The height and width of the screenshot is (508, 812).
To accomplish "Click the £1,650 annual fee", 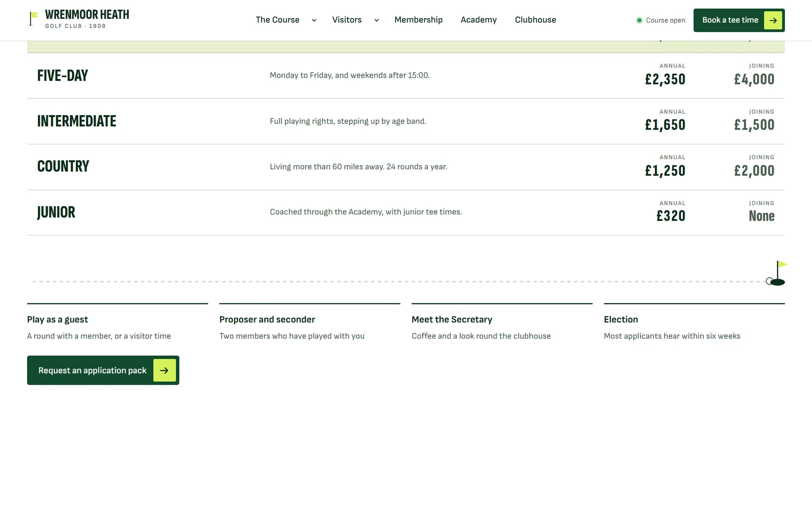I will pos(665,125).
